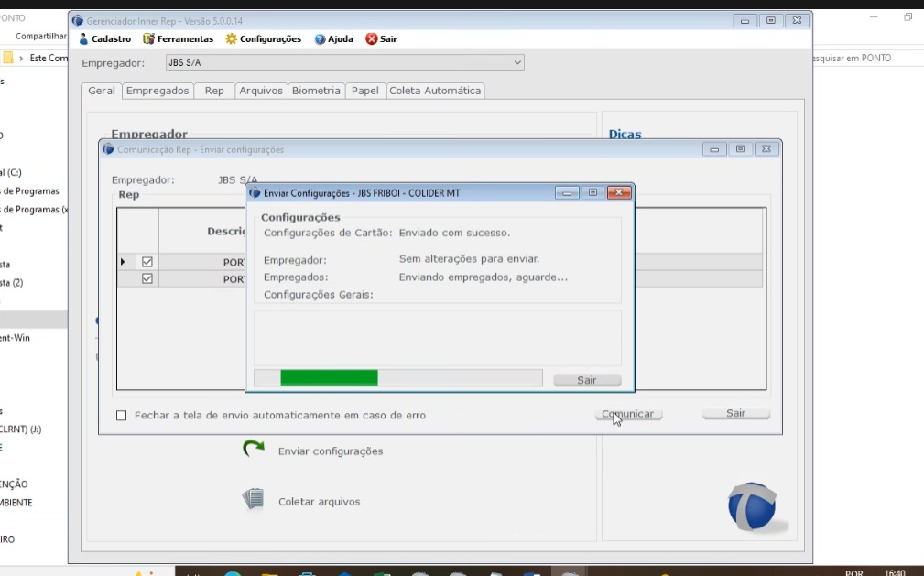Enable Fechar a tela de envio automaticamente checkbox
The height and width of the screenshot is (576, 924).
point(122,416)
